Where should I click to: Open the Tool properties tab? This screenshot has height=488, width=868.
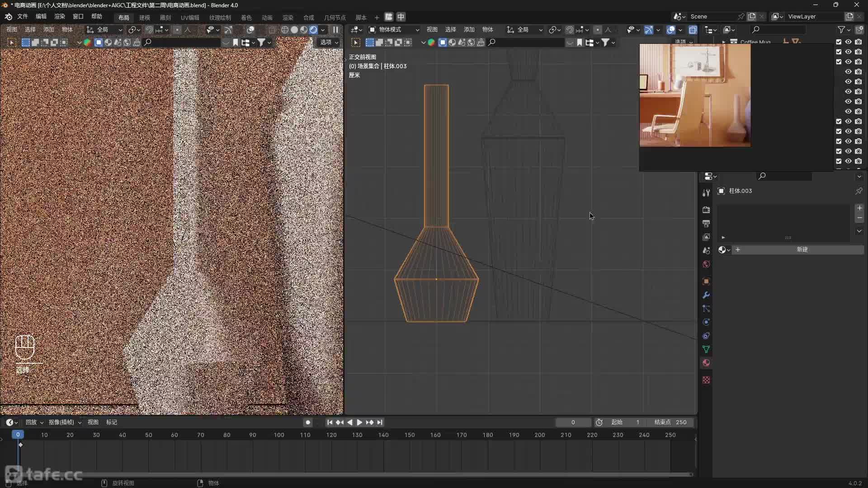706,192
